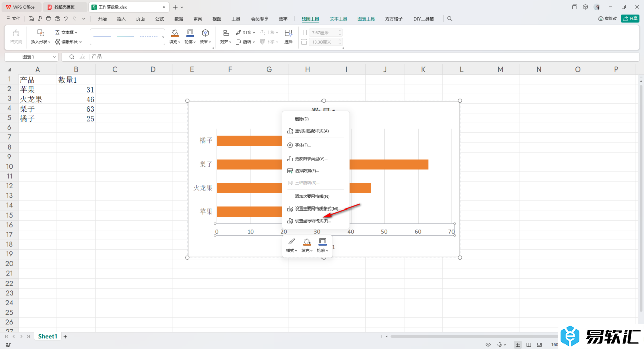Open the new tab dropdown arrow beside plus
This screenshot has height=349, width=644.
(x=182, y=7)
